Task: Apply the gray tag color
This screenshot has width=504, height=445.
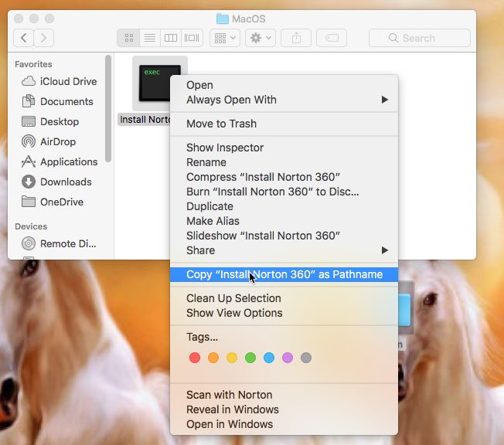Action: point(306,358)
